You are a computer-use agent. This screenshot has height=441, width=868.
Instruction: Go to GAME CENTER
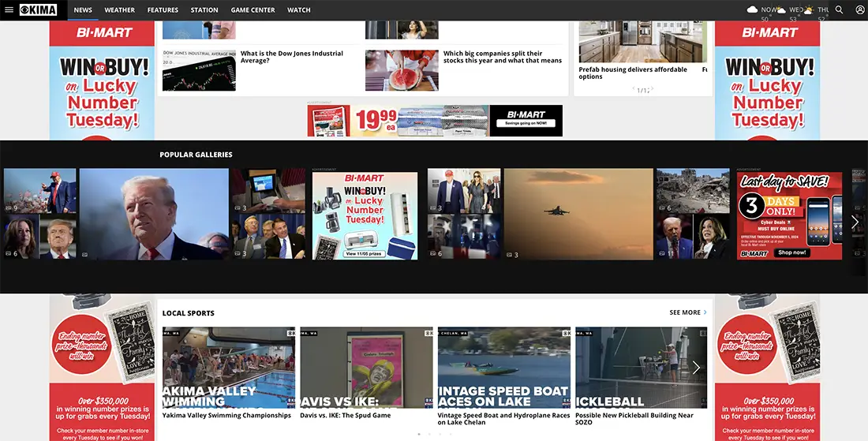coord(253,10)
